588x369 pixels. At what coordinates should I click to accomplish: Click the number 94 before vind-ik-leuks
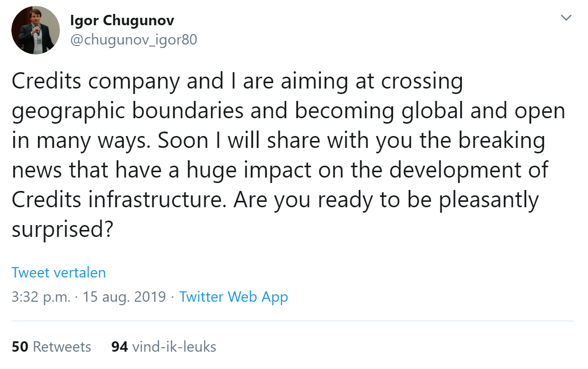click(120, 347)
